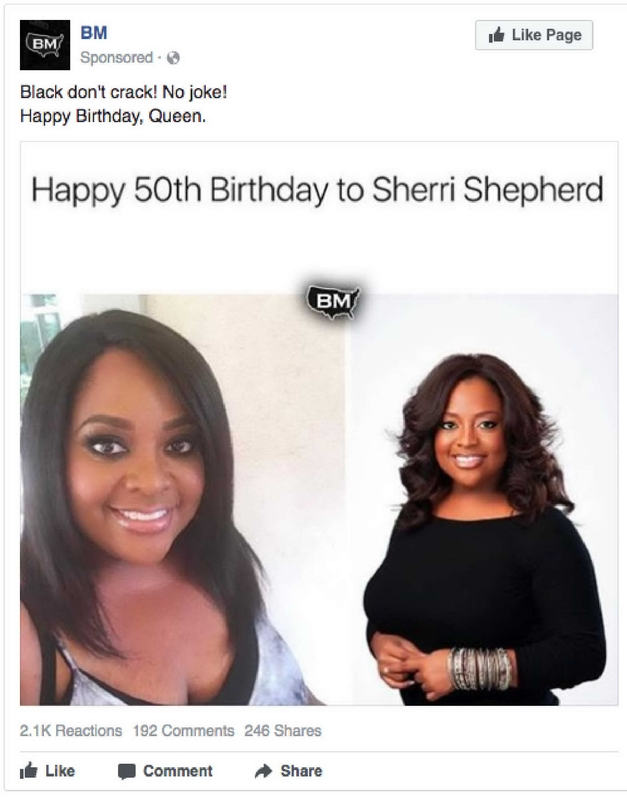
Task: Click the "Black don't crack!" post text
Action: click(x=89, y=92)
